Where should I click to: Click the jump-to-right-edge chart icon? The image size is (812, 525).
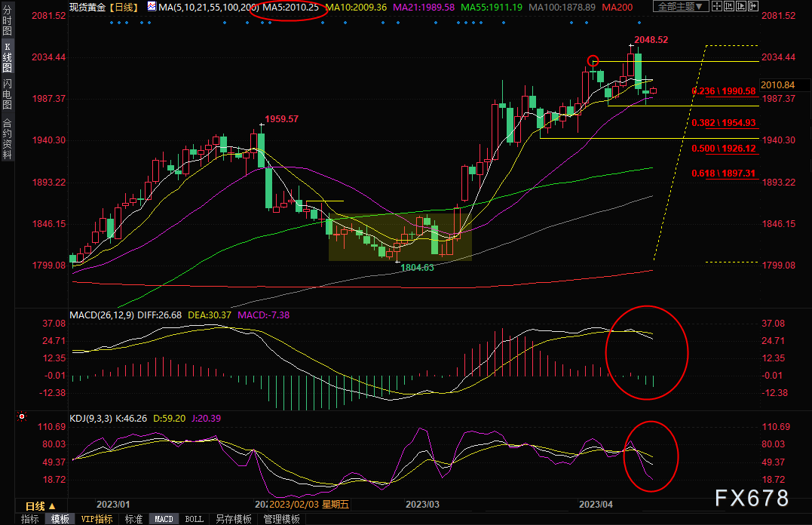[753, 6]
